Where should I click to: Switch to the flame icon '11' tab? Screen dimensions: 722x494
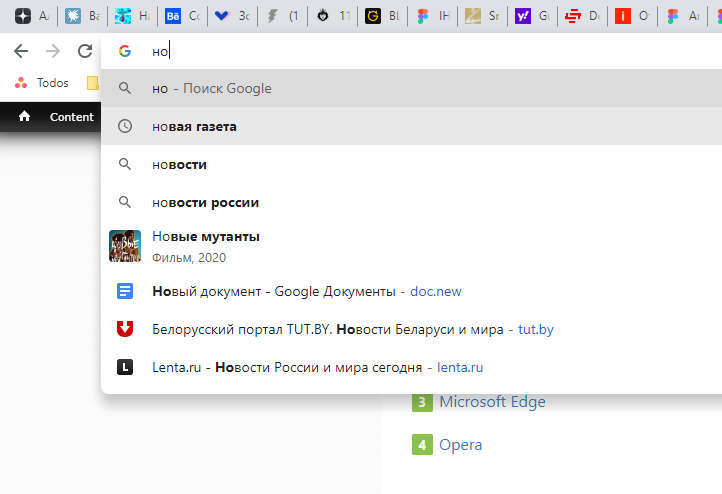332,17
